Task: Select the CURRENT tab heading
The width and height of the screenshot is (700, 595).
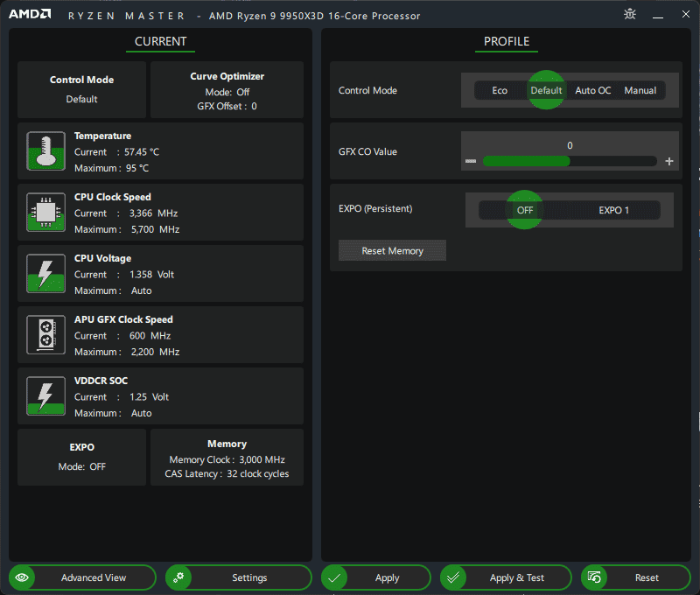Action: 160,41
